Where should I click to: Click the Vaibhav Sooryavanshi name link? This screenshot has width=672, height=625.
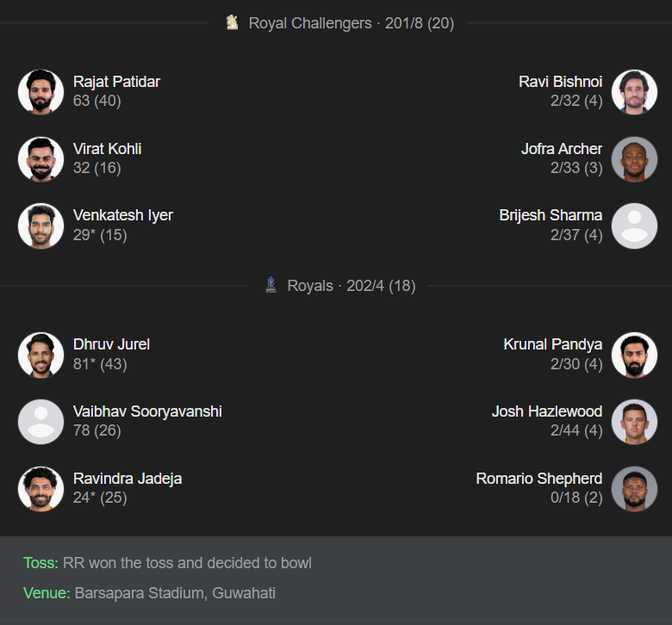147,412
